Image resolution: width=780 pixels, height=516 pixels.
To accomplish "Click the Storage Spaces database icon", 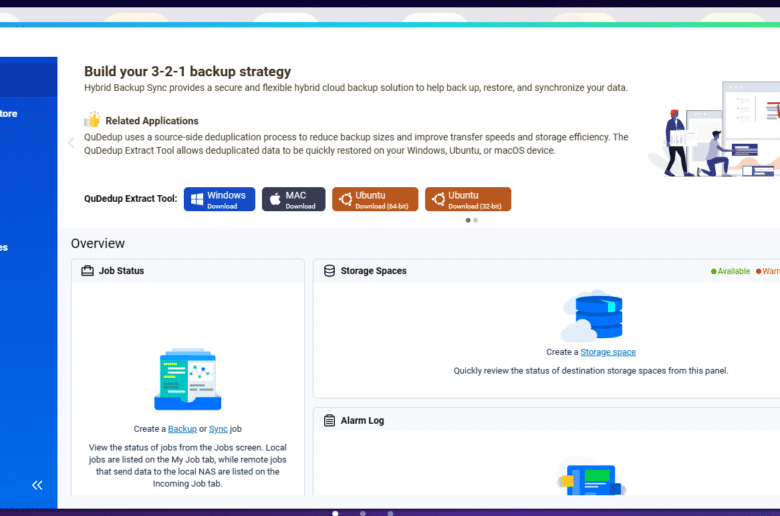I will tap(329, 271).
